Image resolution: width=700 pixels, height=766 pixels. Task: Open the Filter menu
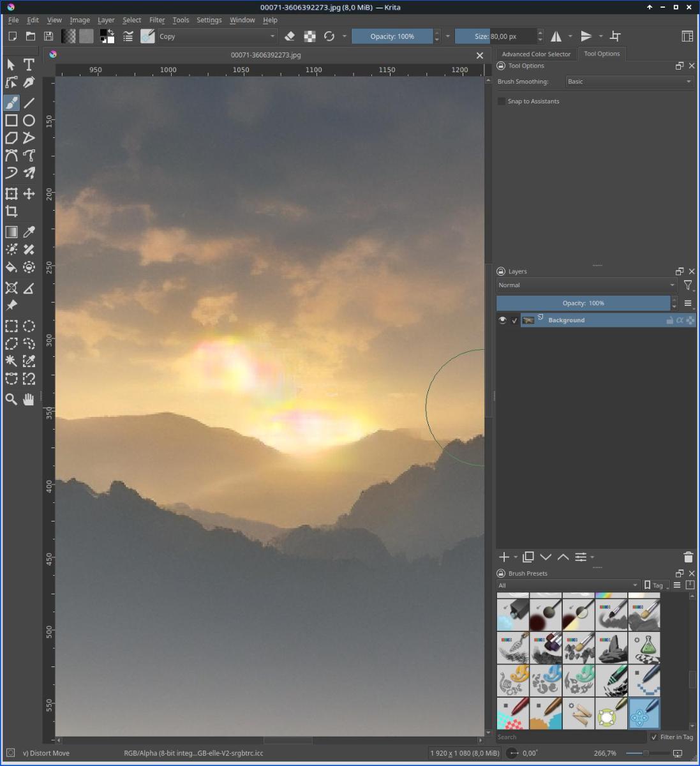[x=157, y=20]
